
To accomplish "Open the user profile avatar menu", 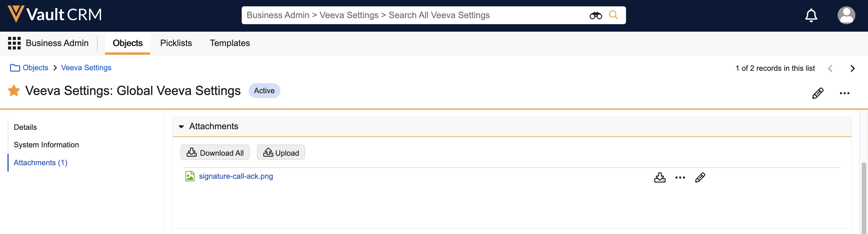I will click(x=846, y=16).
